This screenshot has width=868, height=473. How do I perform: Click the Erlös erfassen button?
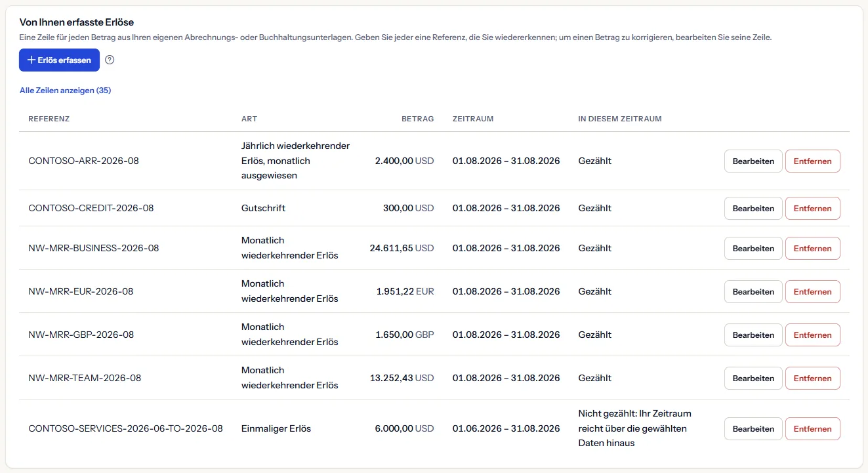click(x=59, y=60)
